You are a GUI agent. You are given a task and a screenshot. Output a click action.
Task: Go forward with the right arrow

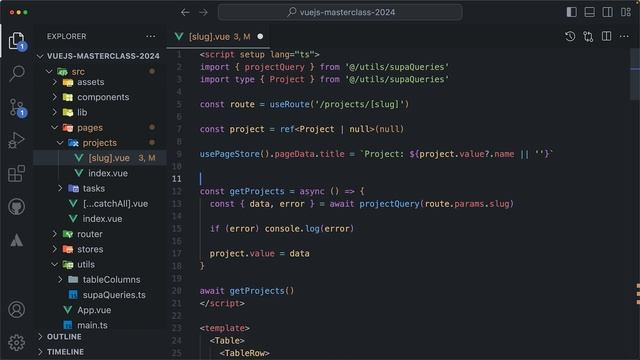[x=203, y=12]
